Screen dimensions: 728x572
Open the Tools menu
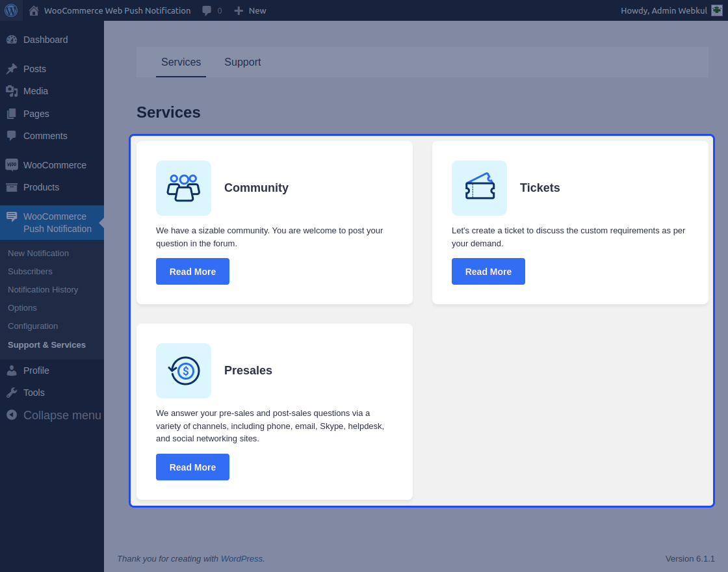click(34, 393)
